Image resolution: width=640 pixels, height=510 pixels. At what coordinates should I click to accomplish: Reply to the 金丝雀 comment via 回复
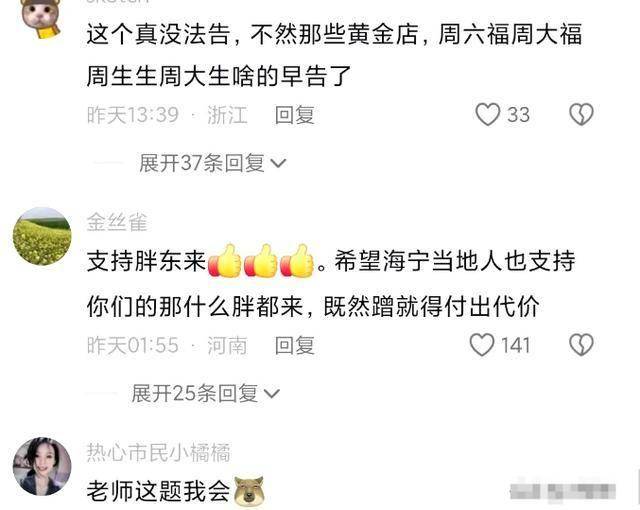click(x=295, y=345)
